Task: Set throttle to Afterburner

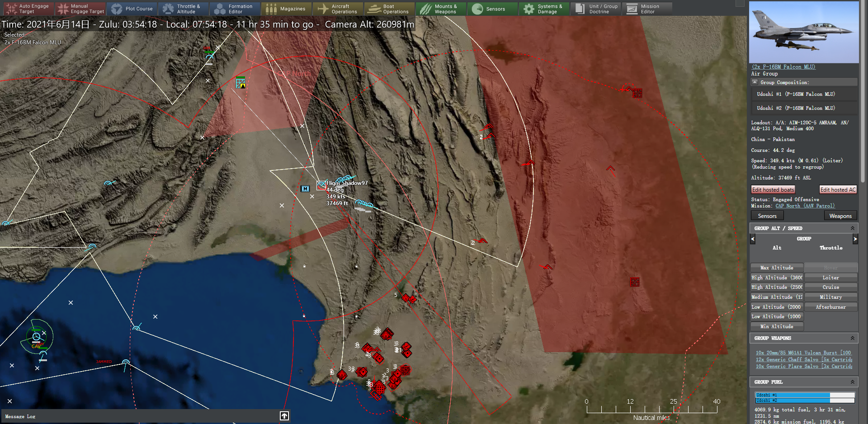Action: coord(831,307)
